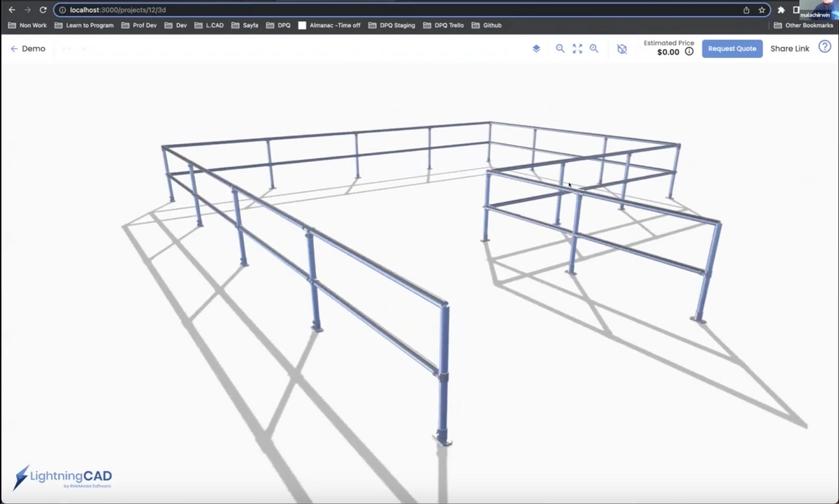Zoom out of the 3D view

click(560, 49)
